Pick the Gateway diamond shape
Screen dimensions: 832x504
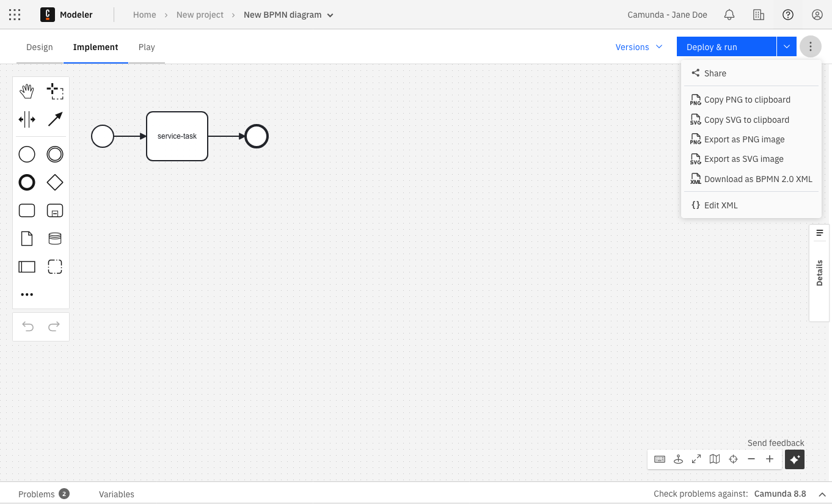(x=55, y=182)
